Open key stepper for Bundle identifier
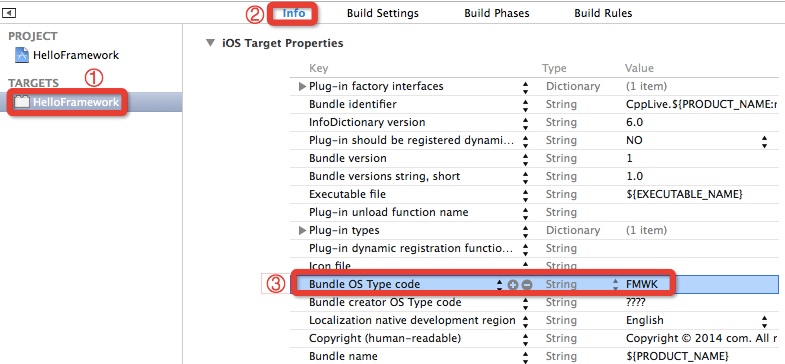Screen dimensions: 785x364 (525, 105)
